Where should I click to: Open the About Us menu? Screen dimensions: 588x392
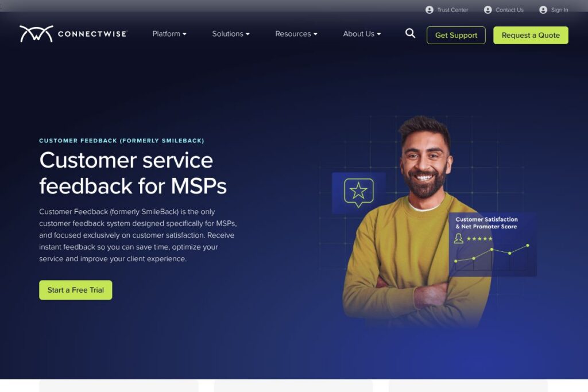[362, 34]
